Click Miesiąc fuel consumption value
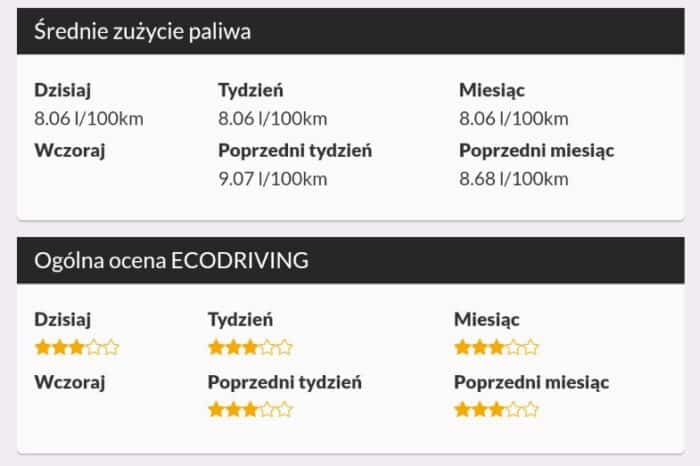The width and height of the screenshot is (700, 466). click(x=514, y=119)
